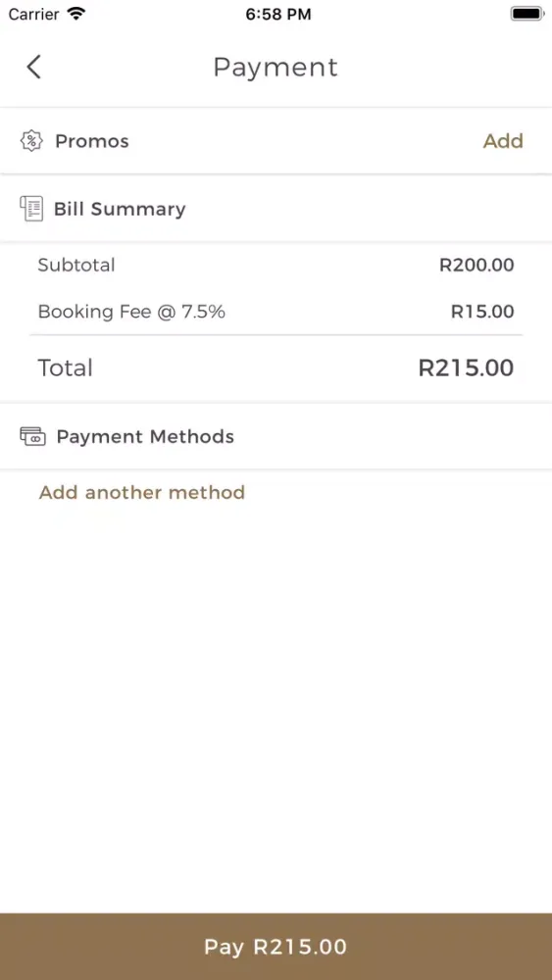Click the Bill Summary receipt icon

click(x=31, y=209)
